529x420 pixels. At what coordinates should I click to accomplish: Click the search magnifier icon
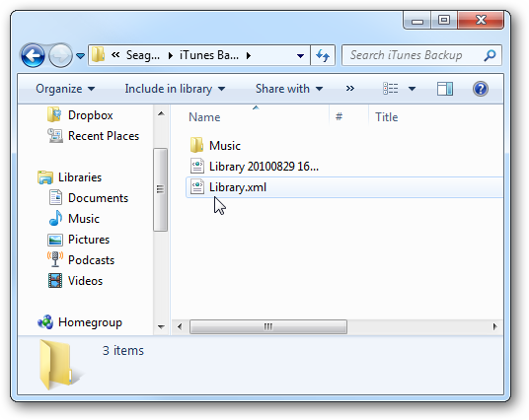(x=490, y=55)
